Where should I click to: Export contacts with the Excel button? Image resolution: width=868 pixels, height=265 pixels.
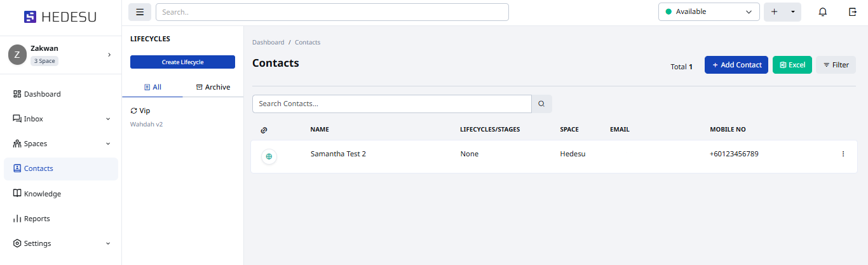(792, 65)
